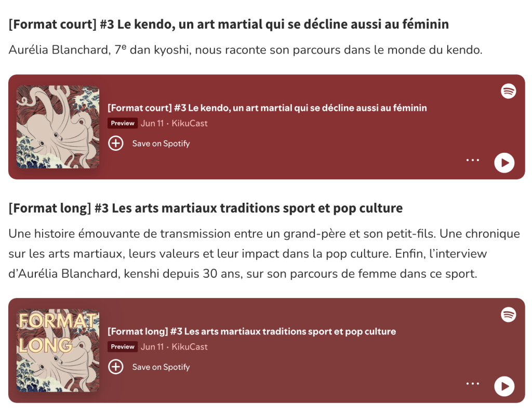Click Save on Spotify text in second player
Viewport: 532px width, 416px height.
pyautogui.click(x=161, y=367)
